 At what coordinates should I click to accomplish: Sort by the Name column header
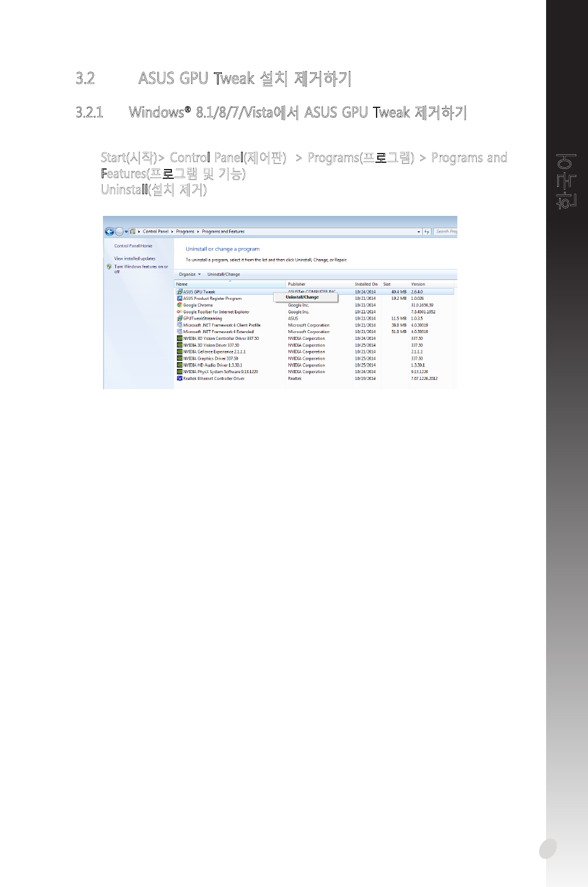pyautogui.click(x=231, y=284)
